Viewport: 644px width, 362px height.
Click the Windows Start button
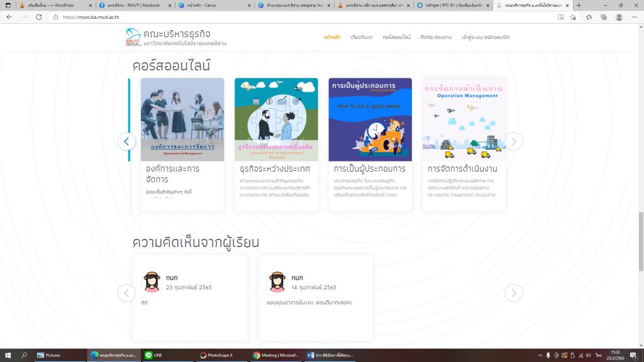[8, 355]
